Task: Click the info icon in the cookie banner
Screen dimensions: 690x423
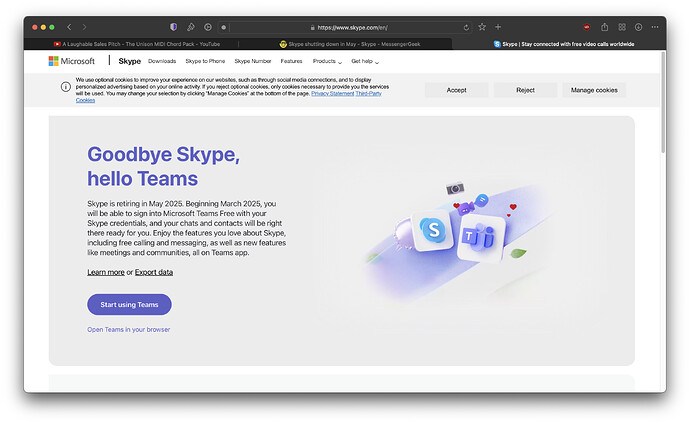Action: pos(66,87)
